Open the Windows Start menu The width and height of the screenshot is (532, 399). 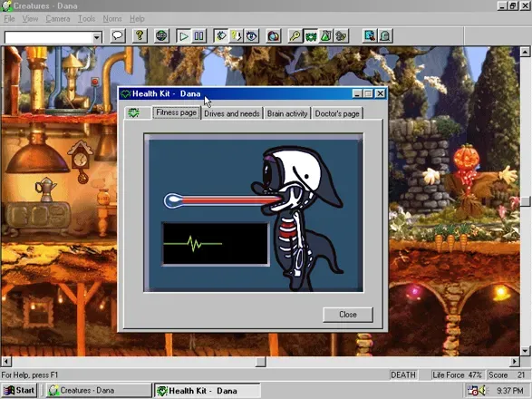tap(19, 391)
